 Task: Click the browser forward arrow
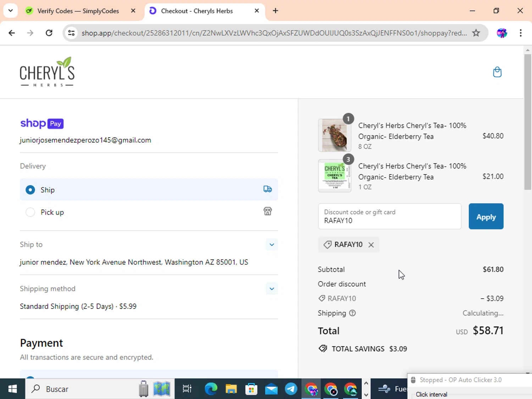click(30, 33)
